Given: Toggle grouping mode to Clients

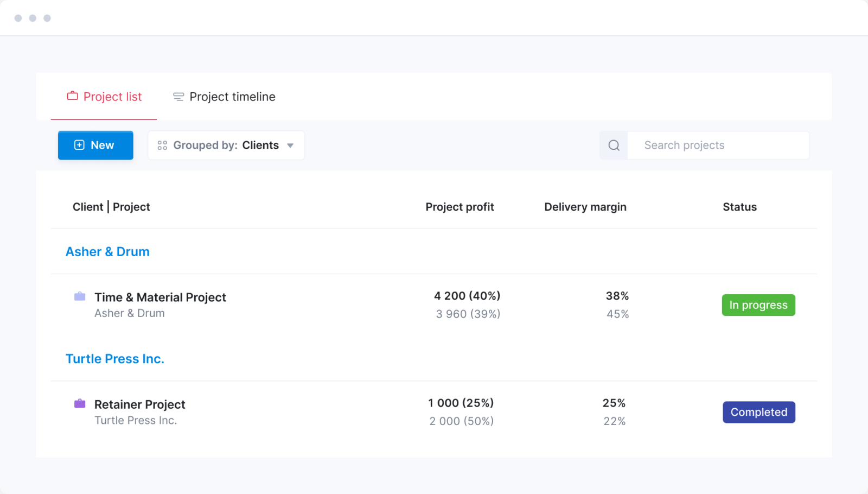Looking at the screenshot, I should pos(261,145).
